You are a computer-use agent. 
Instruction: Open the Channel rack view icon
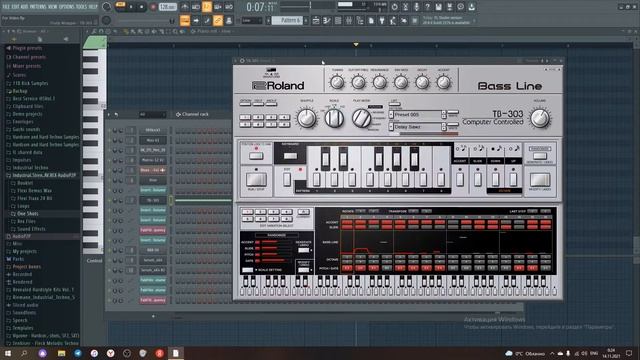coord(338,20)
